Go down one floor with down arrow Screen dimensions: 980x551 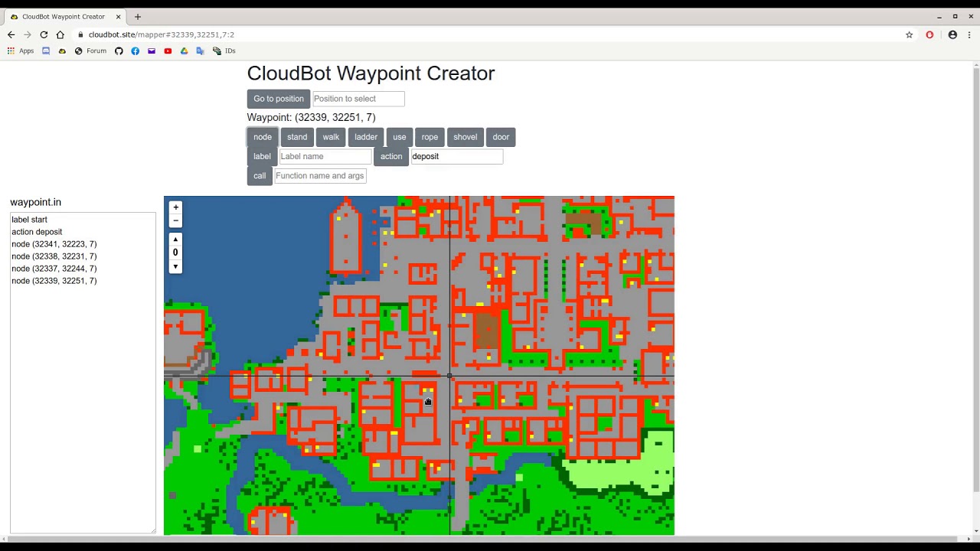175,266
